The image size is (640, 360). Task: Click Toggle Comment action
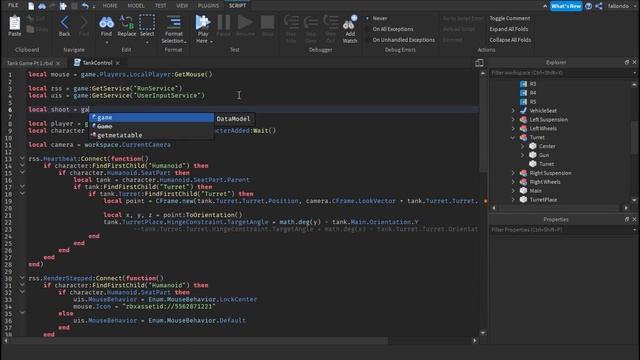[509, 18]
